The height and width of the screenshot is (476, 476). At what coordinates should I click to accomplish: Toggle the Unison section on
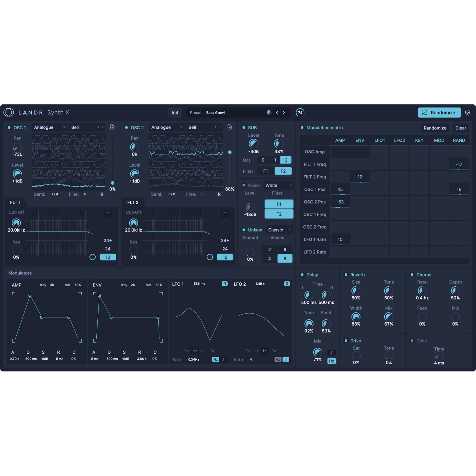pyautogui.click(x=244, y=230)
